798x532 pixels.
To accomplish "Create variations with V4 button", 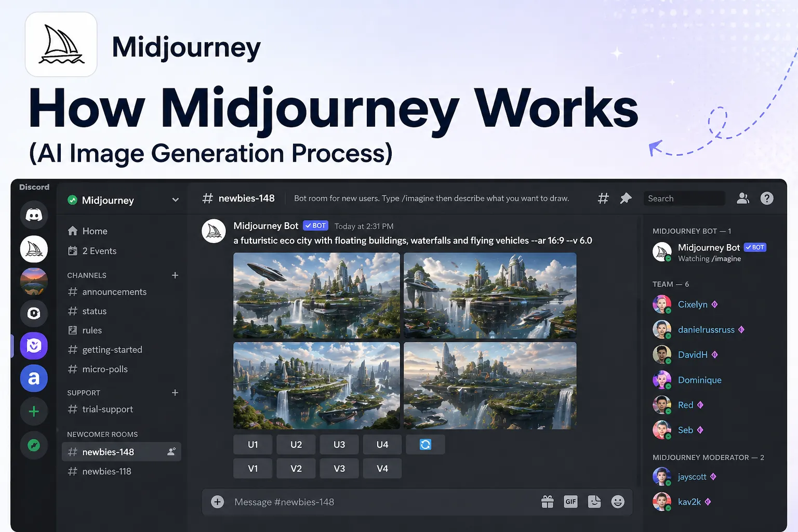I will click(382, 468).
